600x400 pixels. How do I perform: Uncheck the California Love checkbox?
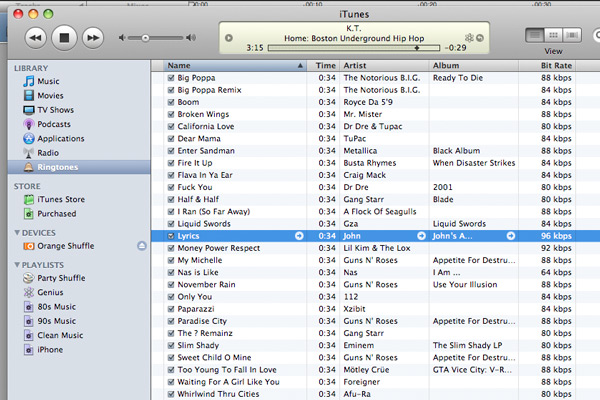pos(171,126)
